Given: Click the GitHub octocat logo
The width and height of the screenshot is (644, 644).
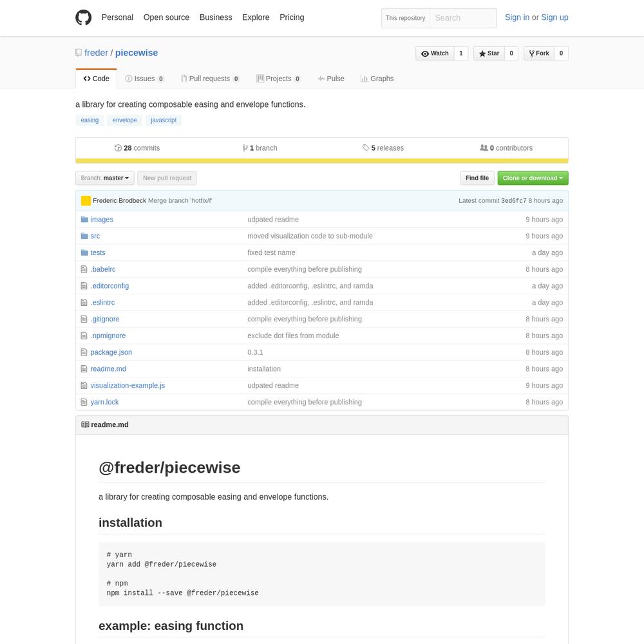Looking at the screenshot, I should tap(83, 17).
